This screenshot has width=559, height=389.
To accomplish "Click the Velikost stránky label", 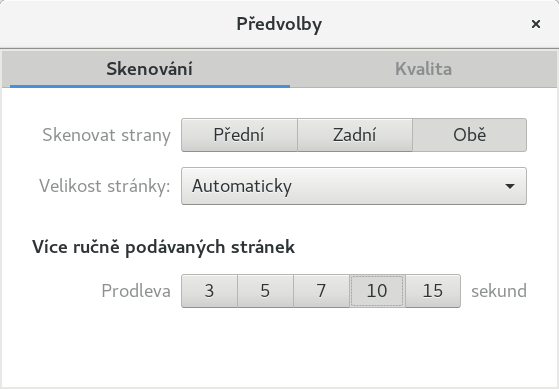I will (x=104, y=186).
